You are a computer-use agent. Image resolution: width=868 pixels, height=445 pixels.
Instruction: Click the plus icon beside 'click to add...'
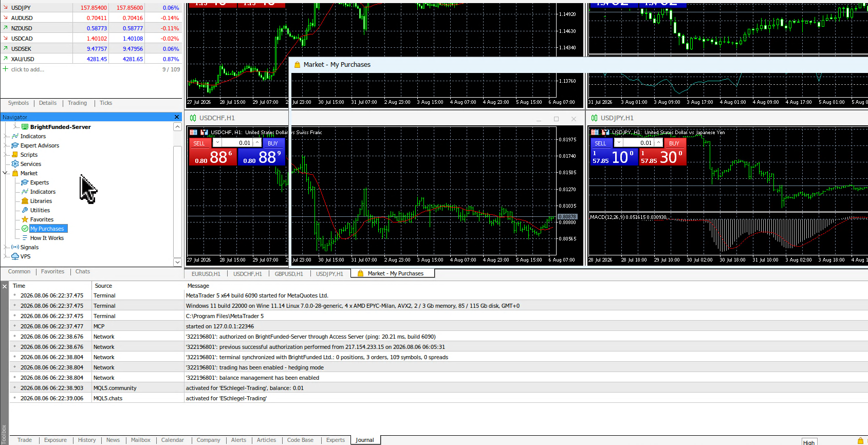(5, 69)
